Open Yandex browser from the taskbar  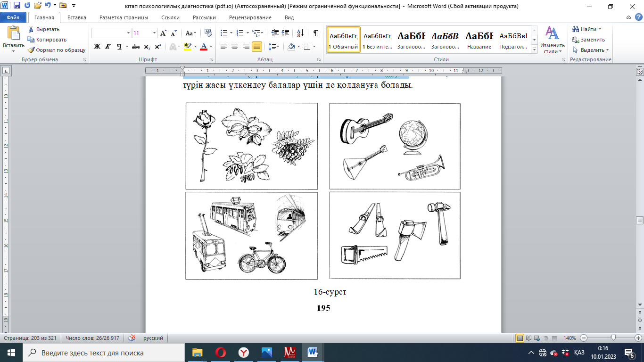[x=243, y=353]
